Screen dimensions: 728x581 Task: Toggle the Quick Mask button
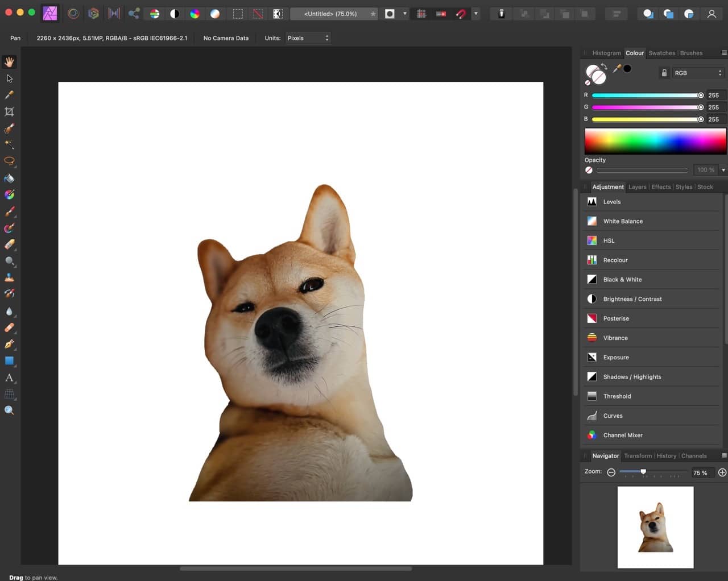(x=390, y=14)
